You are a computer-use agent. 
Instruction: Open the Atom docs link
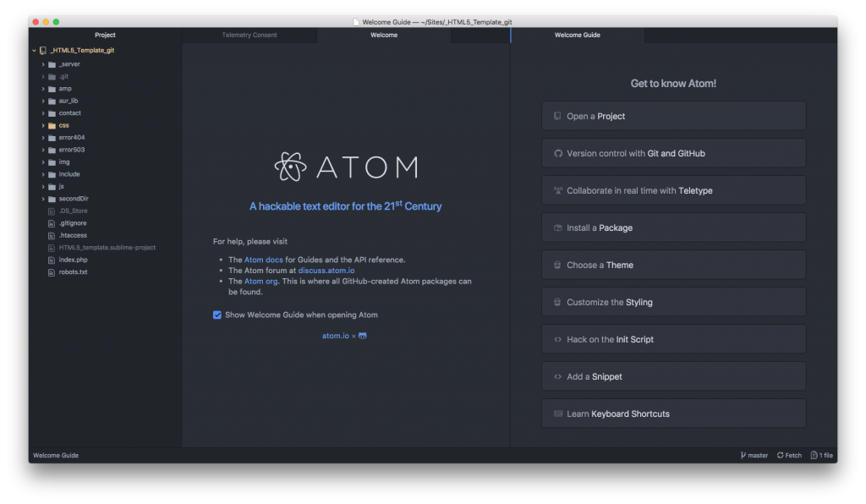pyautogui.click(x=264, y=260)
